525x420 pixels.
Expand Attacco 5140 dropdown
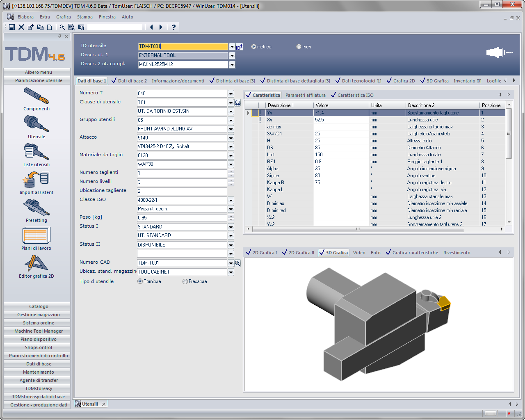[x=231, y=138]
